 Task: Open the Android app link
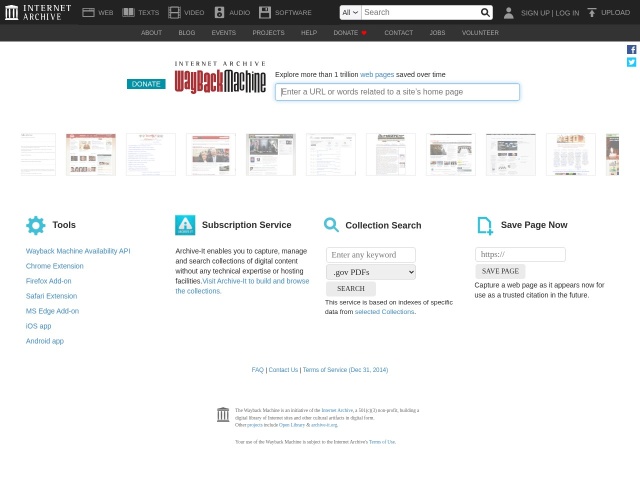pos(45,341)
